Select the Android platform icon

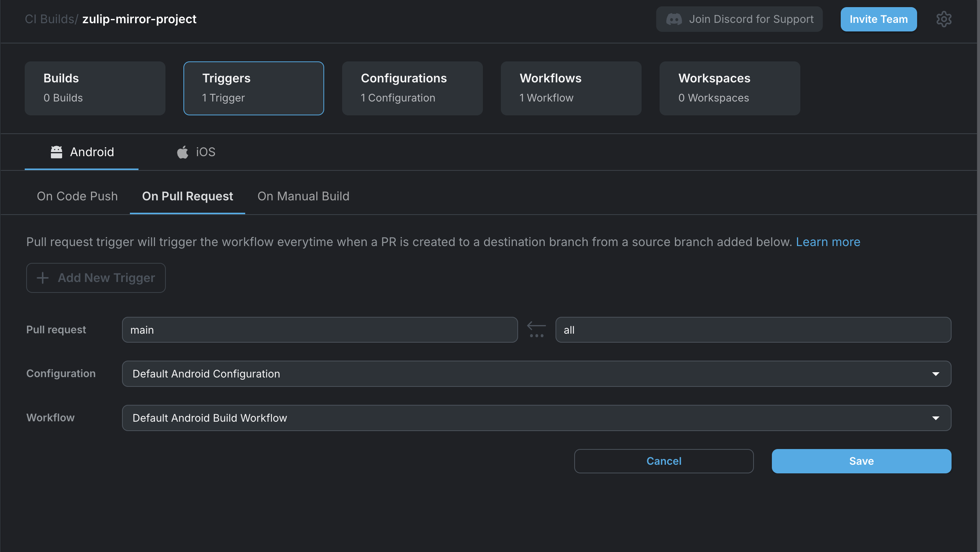(x=56, y=152)
